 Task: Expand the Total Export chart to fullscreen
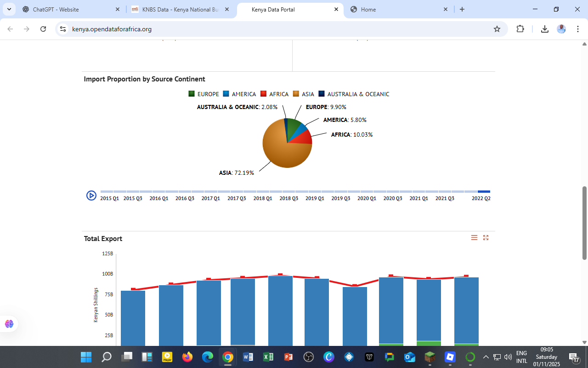[x=486, y=237]
